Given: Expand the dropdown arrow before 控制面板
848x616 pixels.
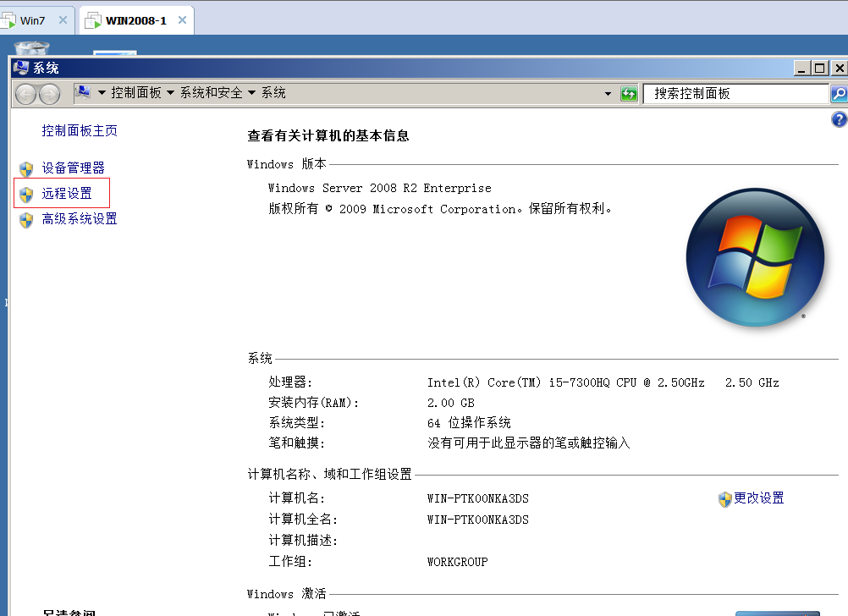Looking at the screenshot, I should [102, 93].
